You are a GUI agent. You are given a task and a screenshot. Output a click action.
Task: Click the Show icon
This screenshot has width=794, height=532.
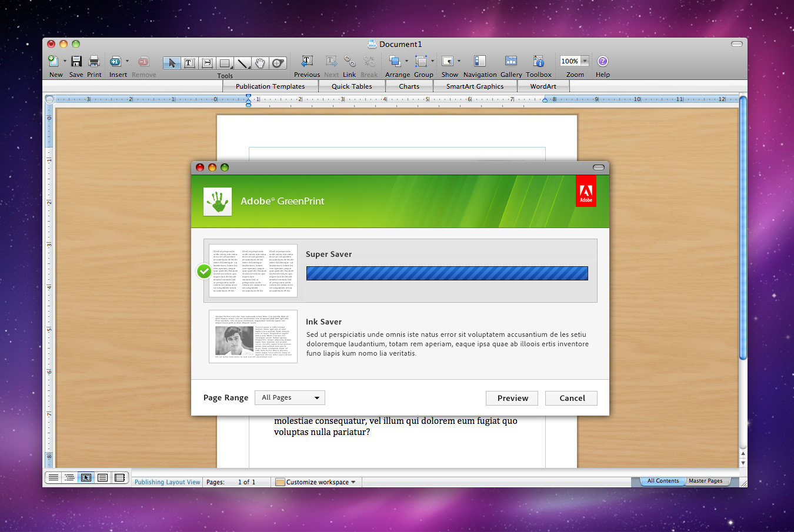click(448, 61)
